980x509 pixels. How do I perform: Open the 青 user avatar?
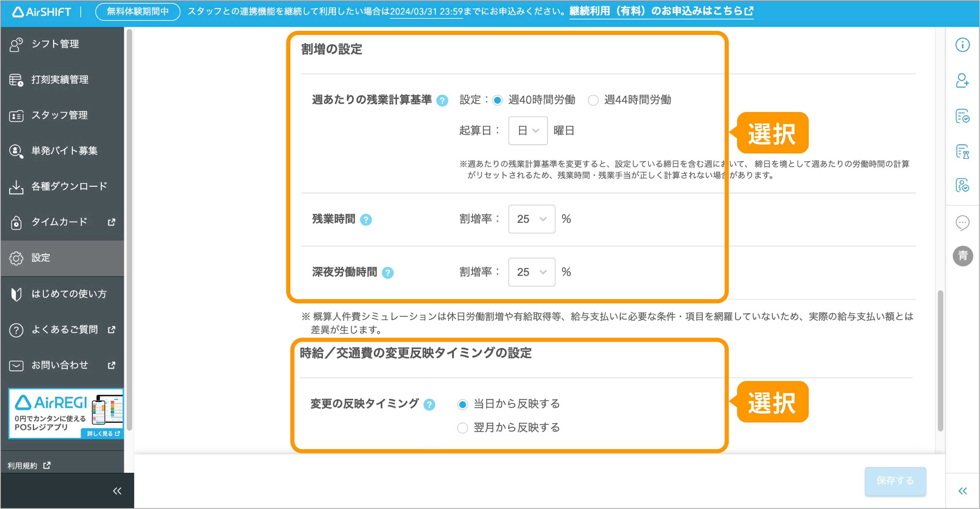(963, 256)
